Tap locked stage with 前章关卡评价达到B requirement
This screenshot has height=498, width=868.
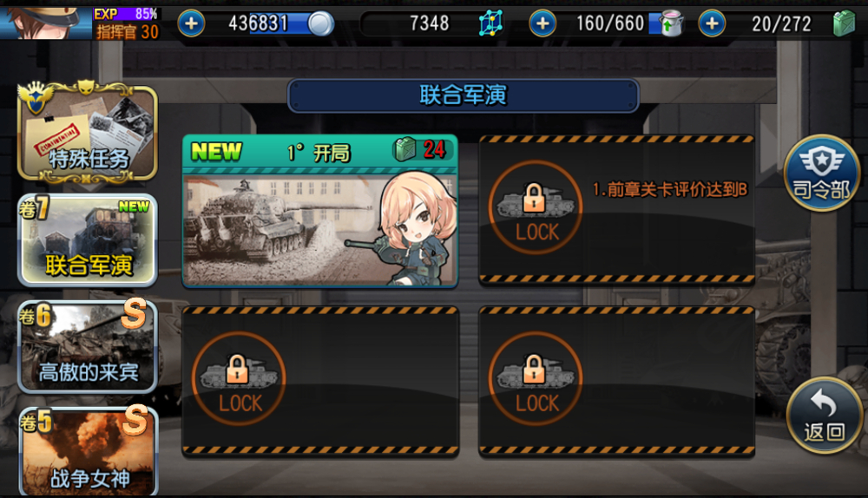pyautogui.click(x=616, y=210)
